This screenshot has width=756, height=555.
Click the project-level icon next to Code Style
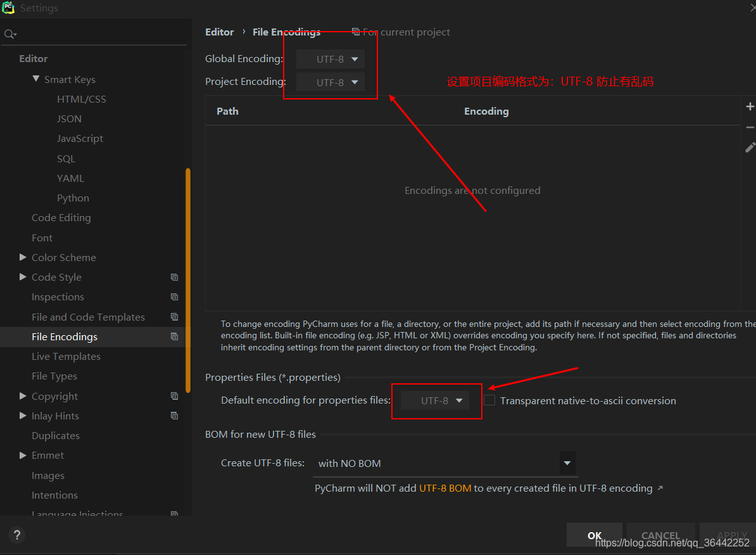pos(175,277)
